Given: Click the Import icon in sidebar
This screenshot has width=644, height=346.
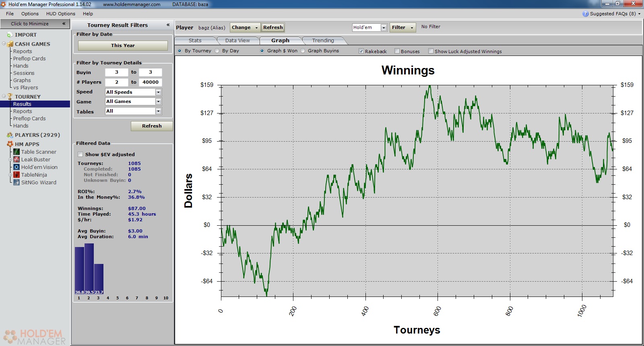Looking at the screenshot, I should click(x=10, y=35).
